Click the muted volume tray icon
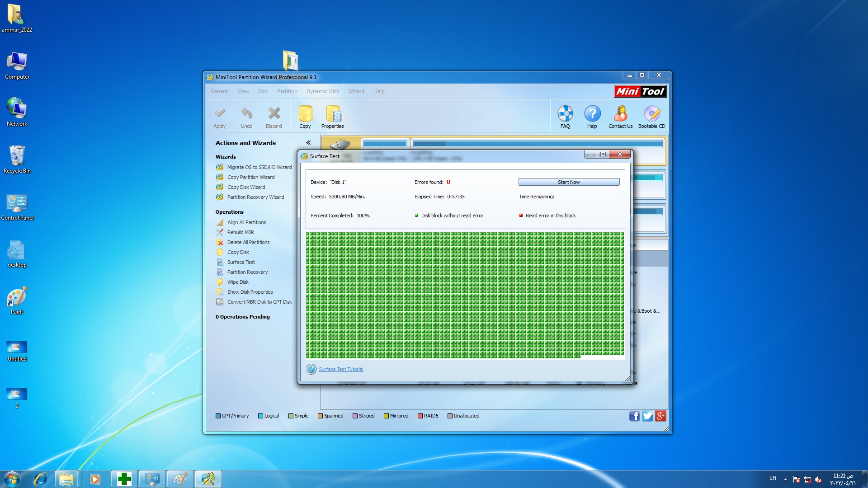Image resolution: width=868 pixels, height=488 pixels. pyautogui.click(x=818, y=479)
